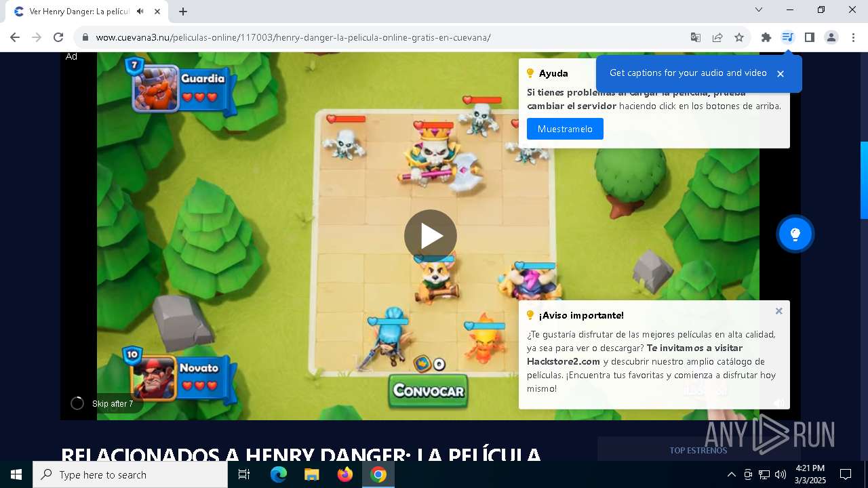868x488 pixels.
Task: Open the Chrome profile avatar
Action: (831, 37)
